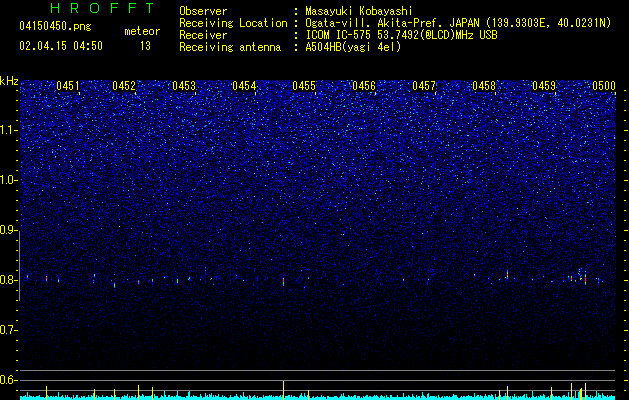The height and width of the screenshot is (400, 629).
Task: Click the 0.8 kHz axis label
Action: click(9, 280)
